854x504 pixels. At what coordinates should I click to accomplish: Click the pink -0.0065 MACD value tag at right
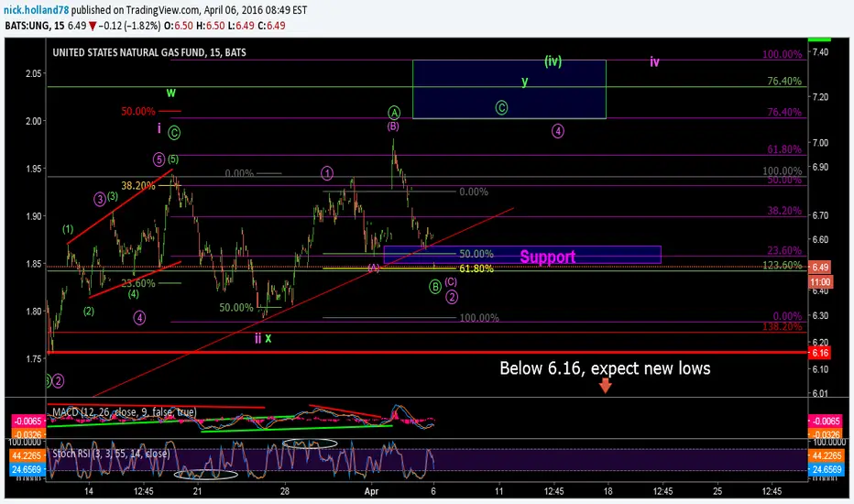827,422
